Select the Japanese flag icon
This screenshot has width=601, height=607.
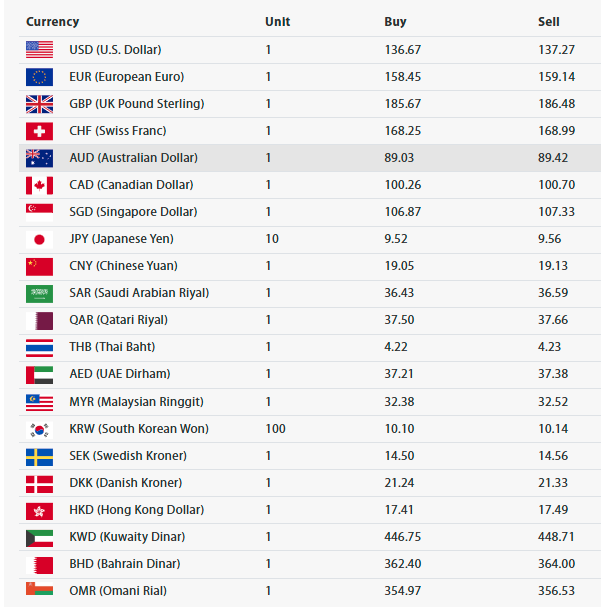[39, 240]
